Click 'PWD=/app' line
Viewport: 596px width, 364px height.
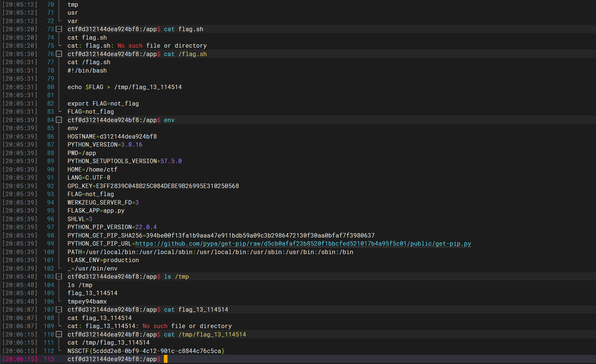click(x=82, y=153)
